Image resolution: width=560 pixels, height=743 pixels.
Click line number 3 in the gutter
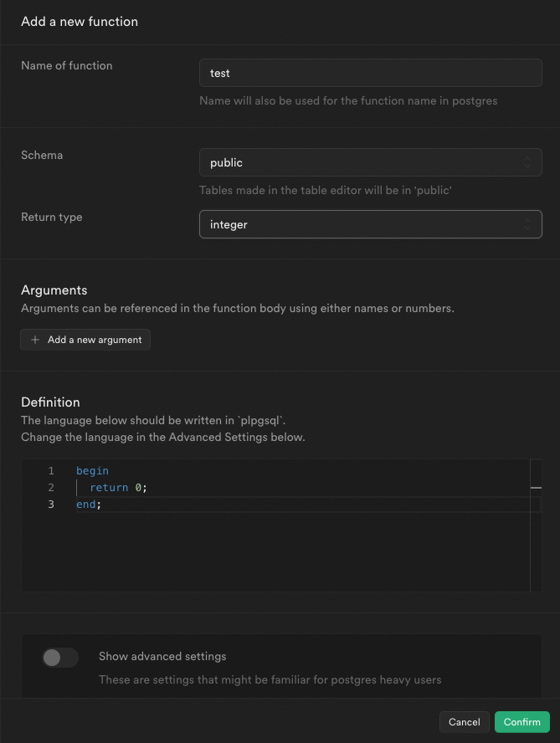(50, 504)
